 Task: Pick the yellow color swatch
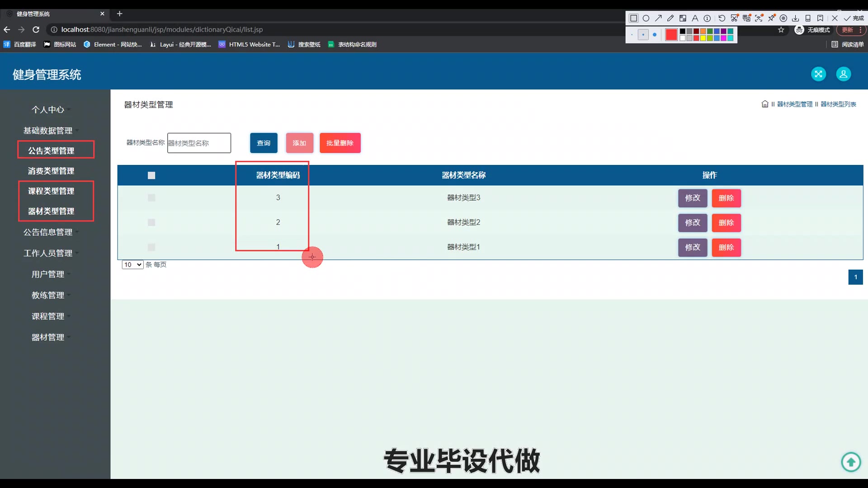(x=703, y=38)
